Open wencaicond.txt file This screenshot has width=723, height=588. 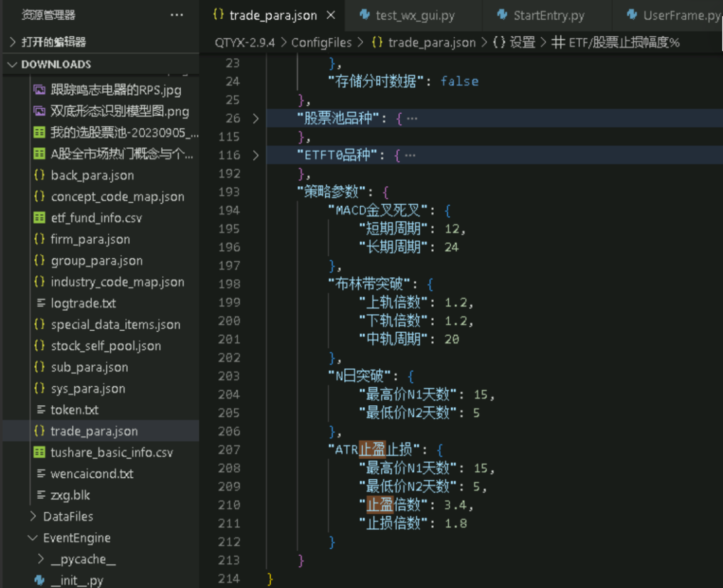[92, 473]
